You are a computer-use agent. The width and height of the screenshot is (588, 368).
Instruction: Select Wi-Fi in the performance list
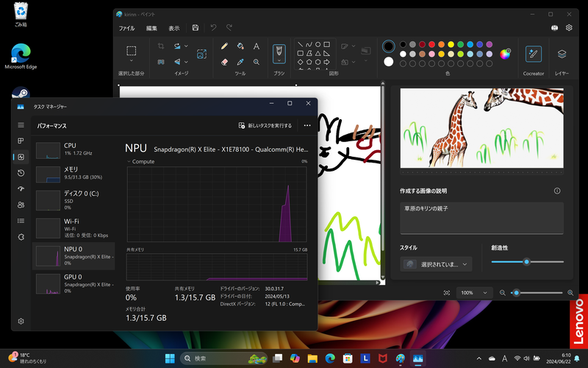click(x=74, y=228)
